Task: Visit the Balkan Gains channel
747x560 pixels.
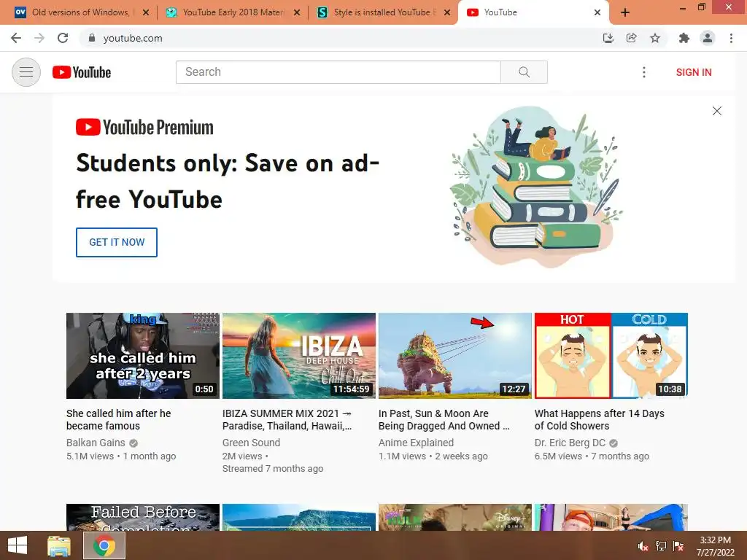Action: (96, 443)
